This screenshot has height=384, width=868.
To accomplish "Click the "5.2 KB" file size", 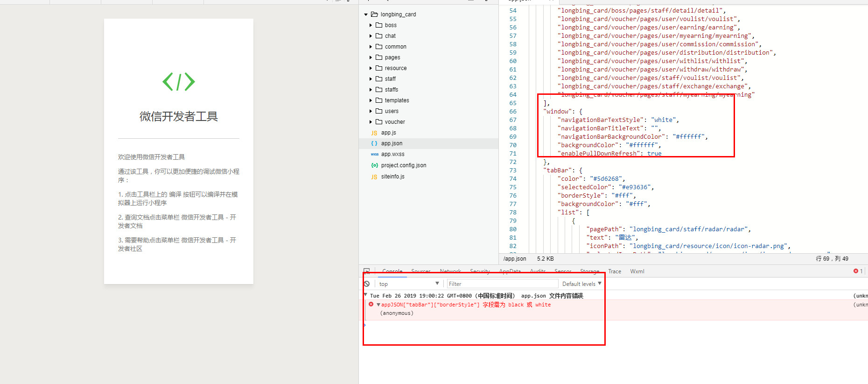I will [546, 259].
